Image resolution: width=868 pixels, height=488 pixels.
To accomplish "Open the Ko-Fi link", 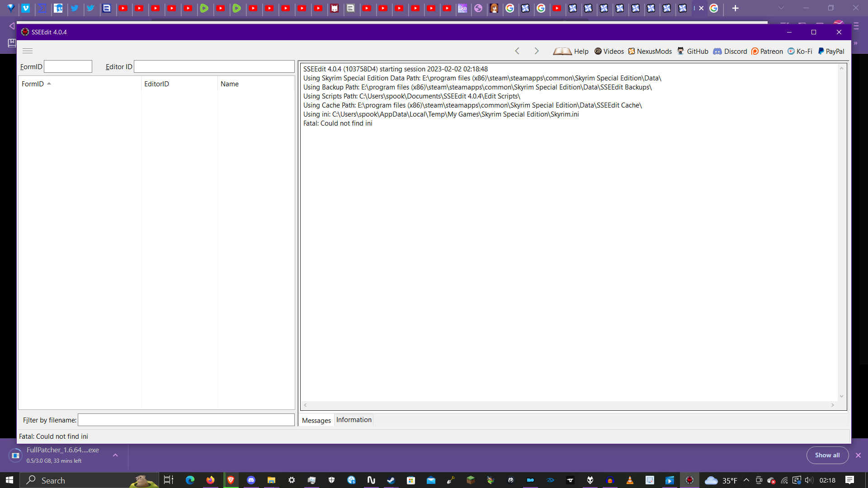I will click(x=800, y=52).
